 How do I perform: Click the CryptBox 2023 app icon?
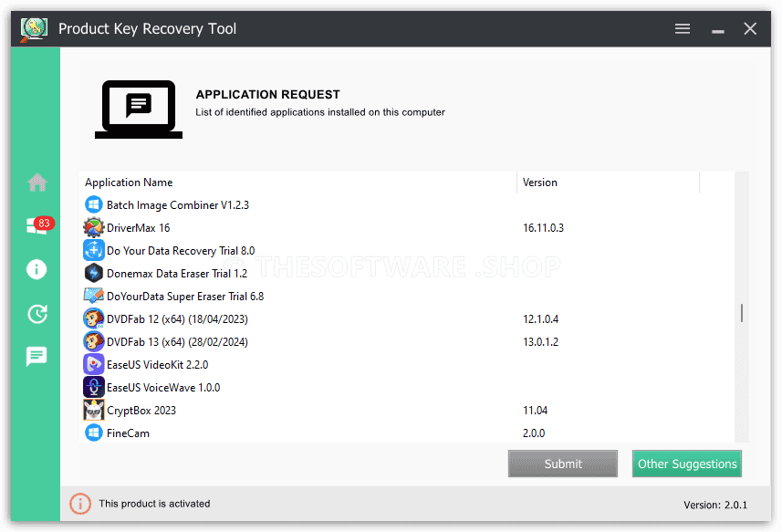coord(94,411)
